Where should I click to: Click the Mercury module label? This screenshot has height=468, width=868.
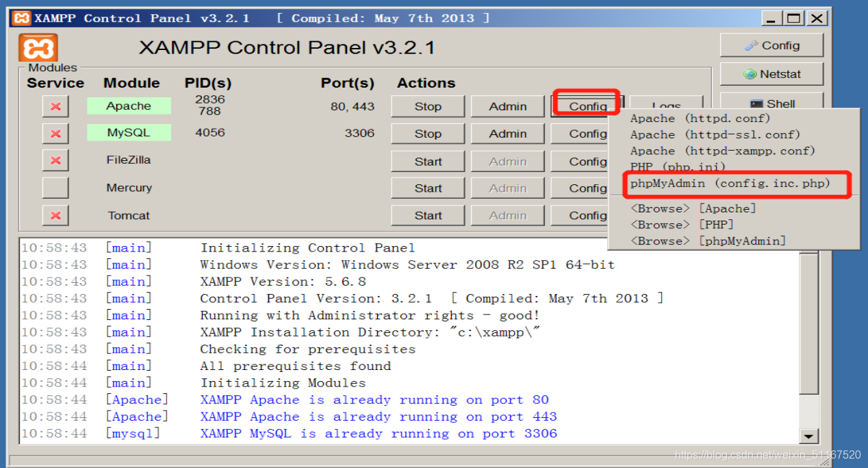pos(129,188)
